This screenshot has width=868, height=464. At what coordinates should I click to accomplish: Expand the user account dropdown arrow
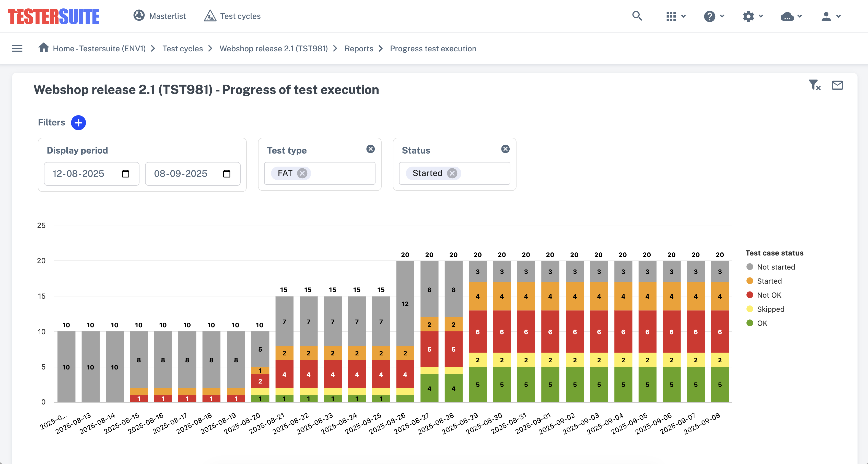[839, 16]
